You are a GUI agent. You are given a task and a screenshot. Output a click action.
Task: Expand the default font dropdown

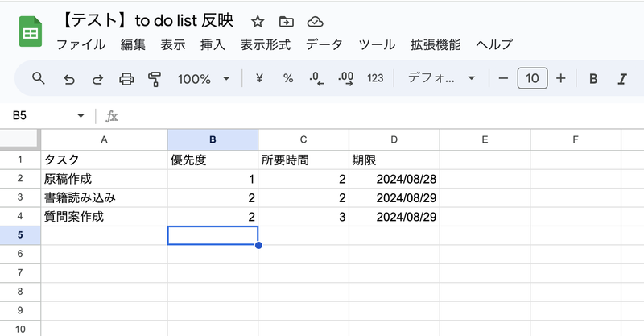point(442,78)
